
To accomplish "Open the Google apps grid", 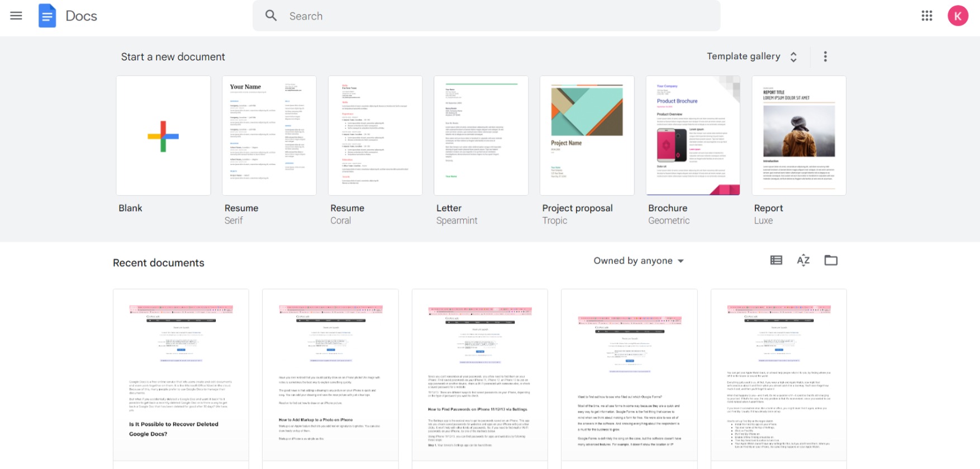I will 927,16.
